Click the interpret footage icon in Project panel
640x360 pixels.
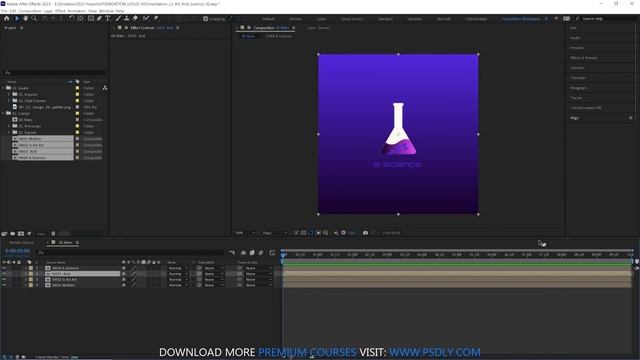coord(4,234)
